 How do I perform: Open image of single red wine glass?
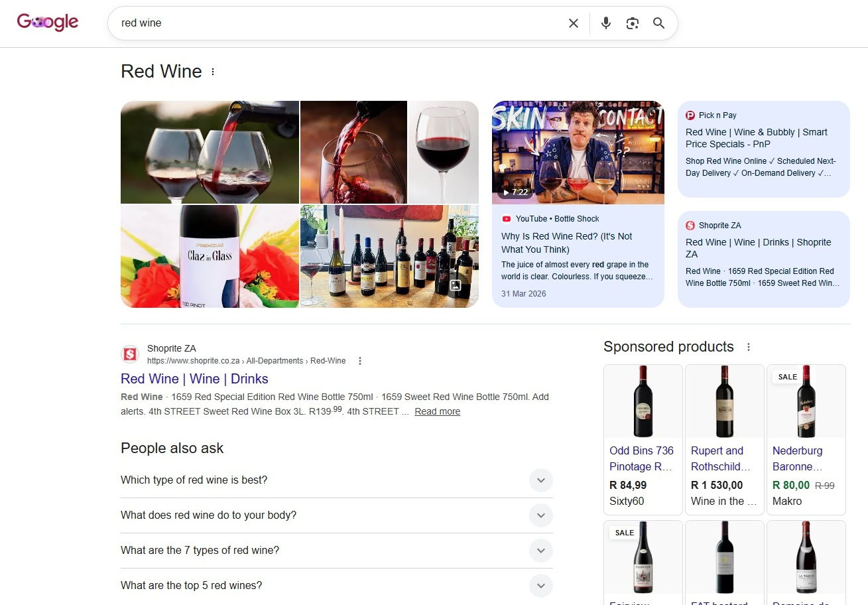(443, 152)
